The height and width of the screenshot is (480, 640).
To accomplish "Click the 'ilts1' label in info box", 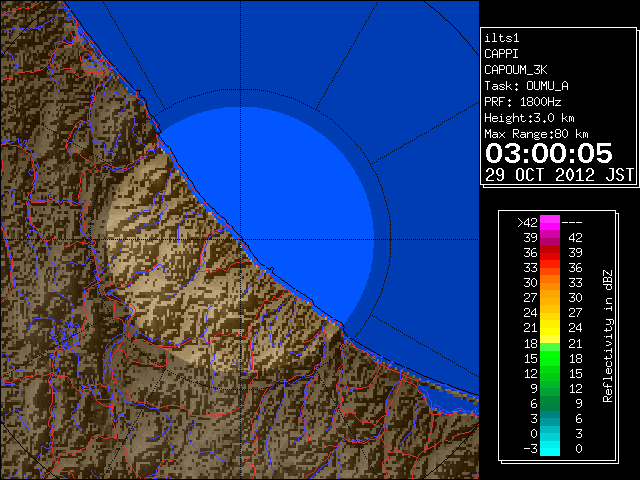I will (x=501, y=38).
